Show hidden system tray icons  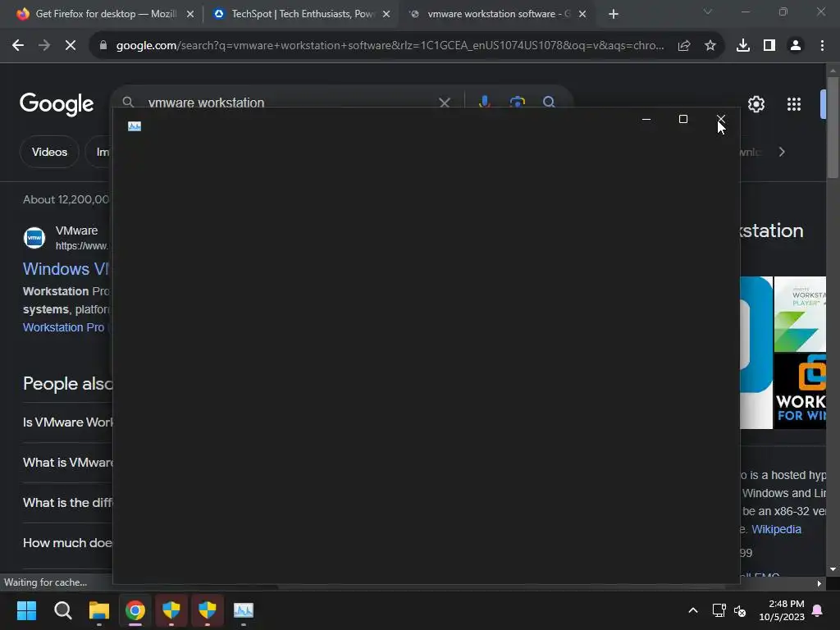[x=692, y=610]
